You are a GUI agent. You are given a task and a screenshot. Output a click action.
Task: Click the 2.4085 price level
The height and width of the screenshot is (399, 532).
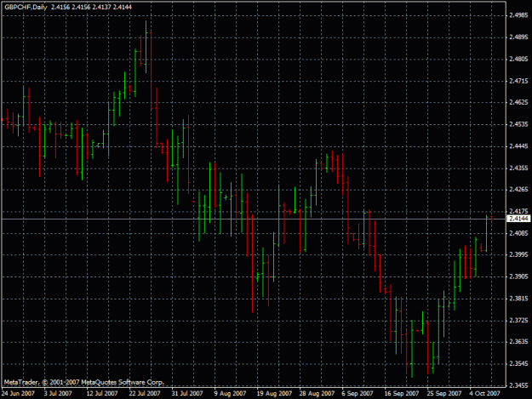click(518, 233)
